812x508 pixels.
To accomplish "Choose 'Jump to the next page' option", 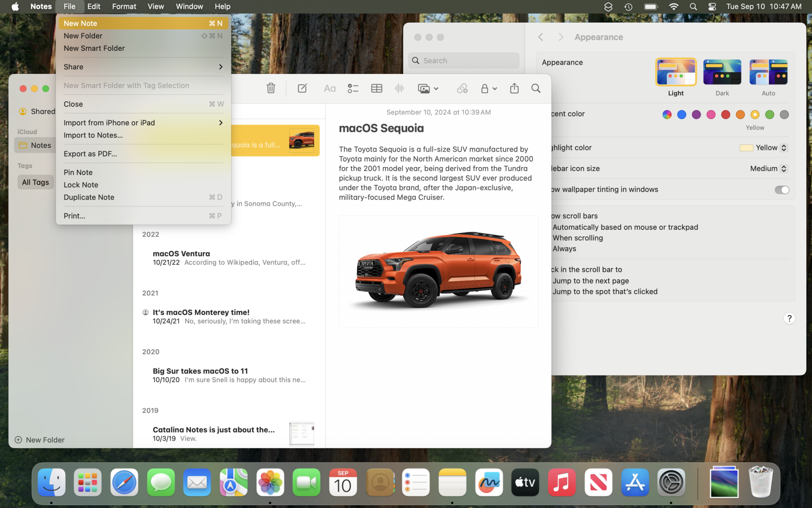I will click(590, 280).
